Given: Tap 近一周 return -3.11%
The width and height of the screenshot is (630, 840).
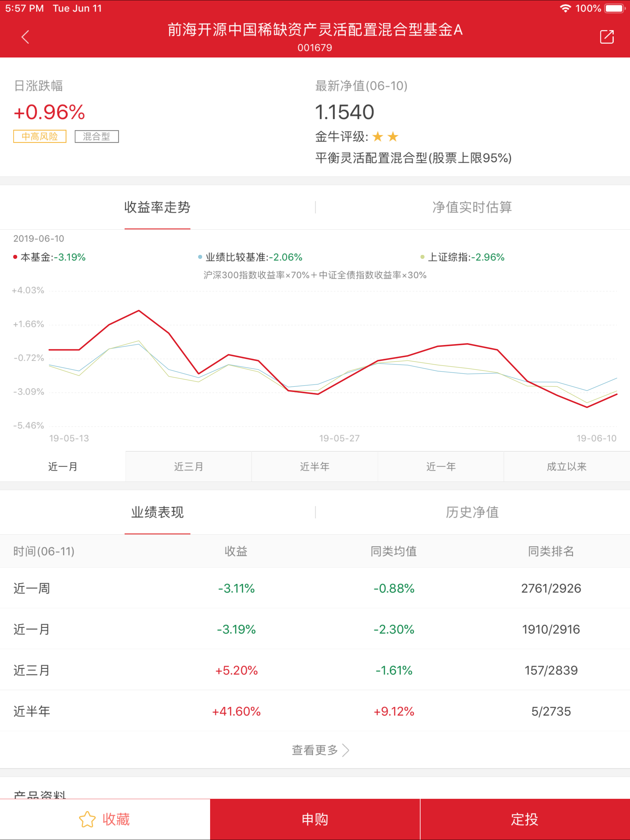Looking at the screenshot, I should coord(236,588).
